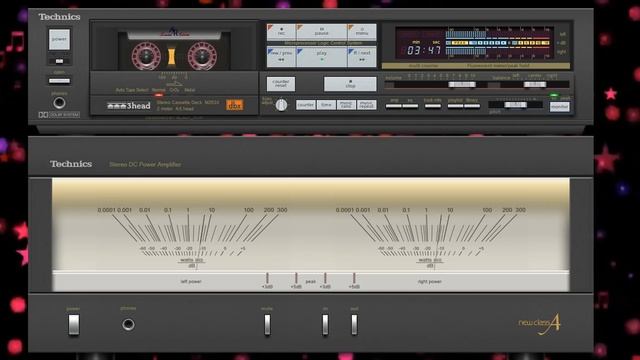Image resolution: width=640 pixels, height=360 pixels.
Task: Click the peak level meter display
Action: [499, 43]
